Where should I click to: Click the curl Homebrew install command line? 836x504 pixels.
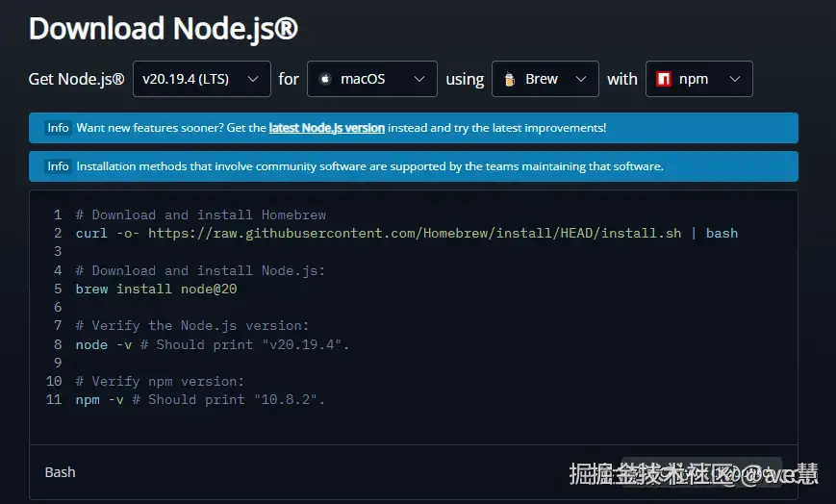pyautogui.click(x=406, y=233)
